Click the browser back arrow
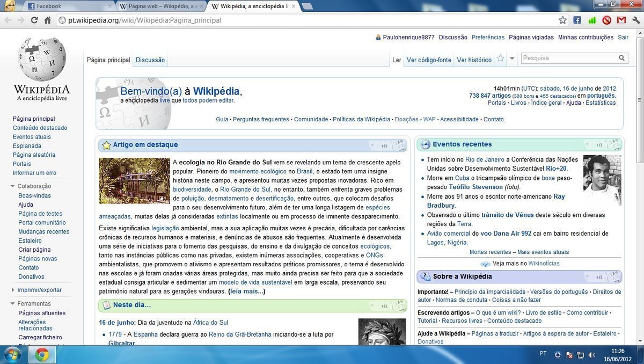 click(x=7, y=20)
